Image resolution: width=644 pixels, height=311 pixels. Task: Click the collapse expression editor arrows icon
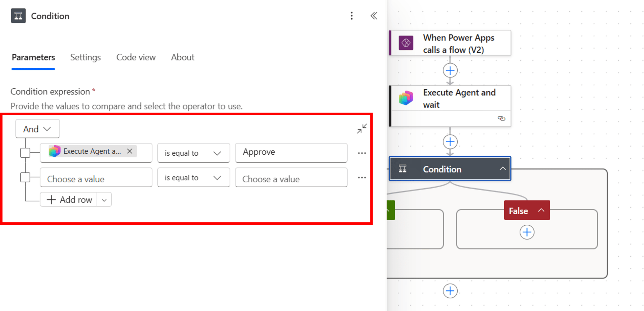(x=361, y=129)
